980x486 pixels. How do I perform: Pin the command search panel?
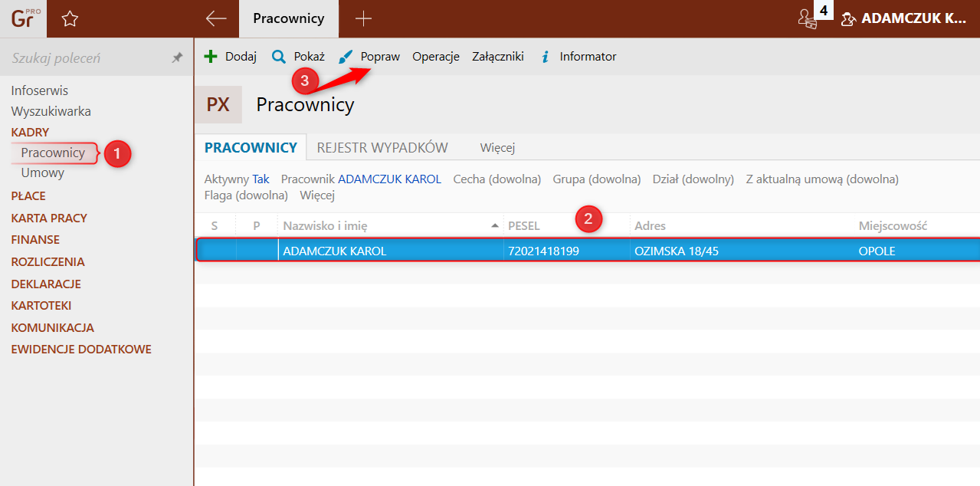(x=177, y=57)
